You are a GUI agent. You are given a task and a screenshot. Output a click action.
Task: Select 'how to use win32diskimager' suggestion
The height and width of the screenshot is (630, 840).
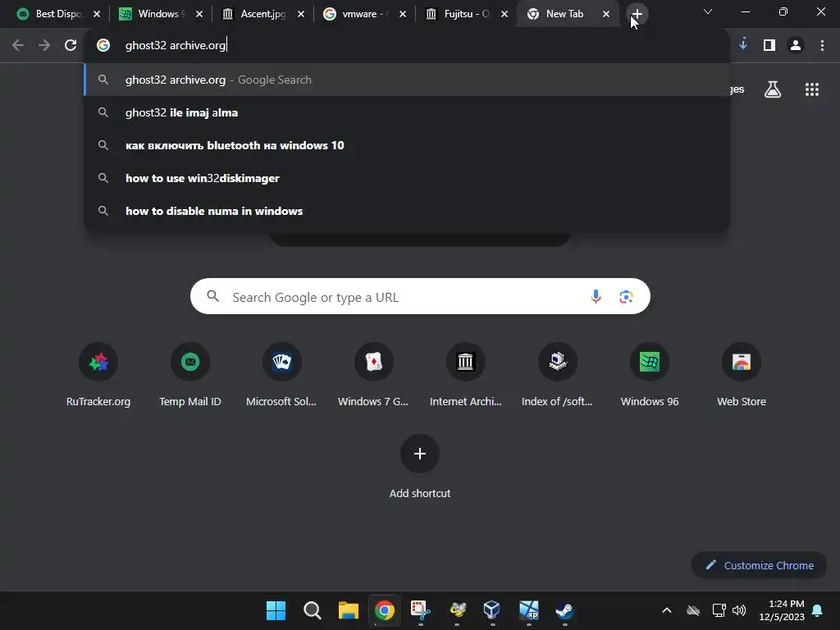407,178
